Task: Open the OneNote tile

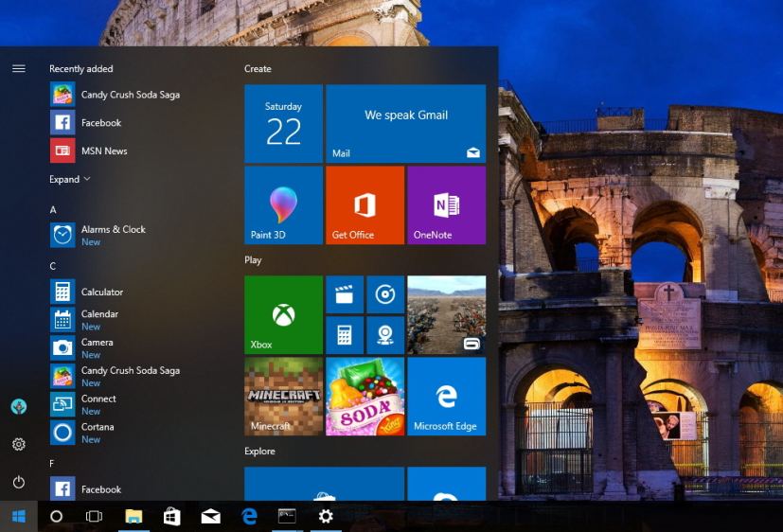Action: [x=447, y=205]
